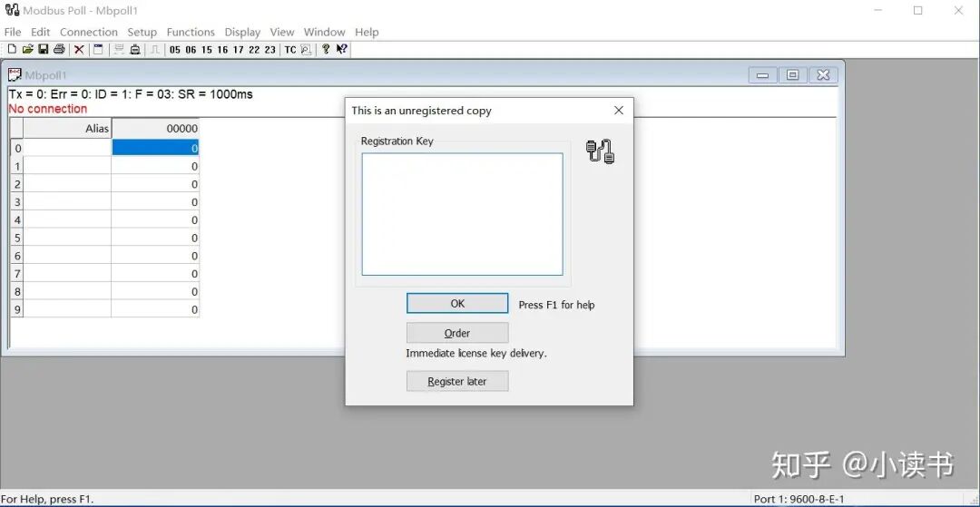Click the Press F1 for help text

click(556, 305)
